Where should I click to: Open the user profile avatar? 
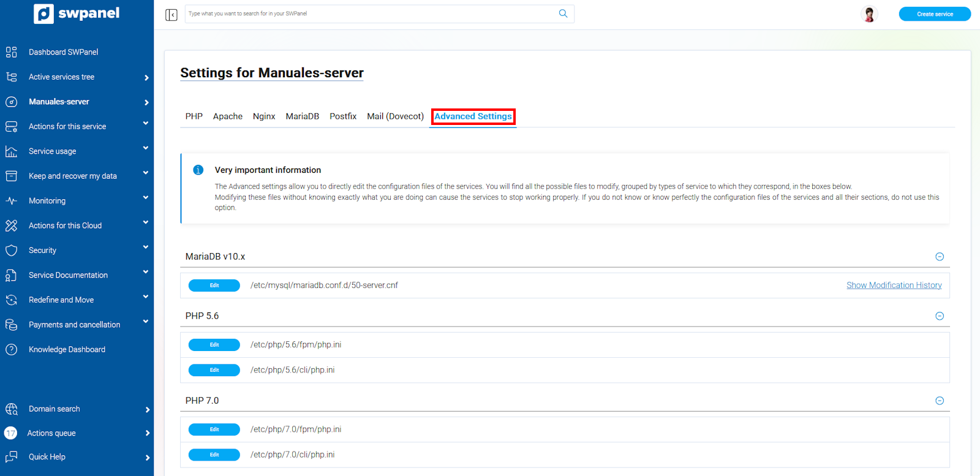point(869,14)
